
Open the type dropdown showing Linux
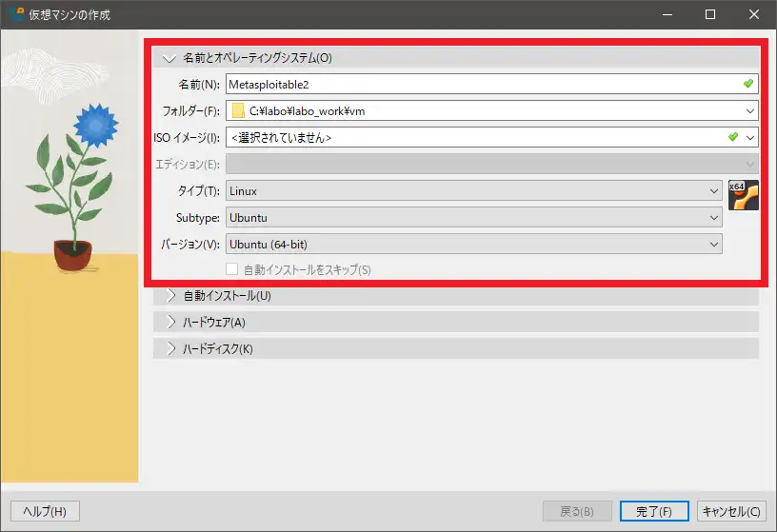coord(473,191)
